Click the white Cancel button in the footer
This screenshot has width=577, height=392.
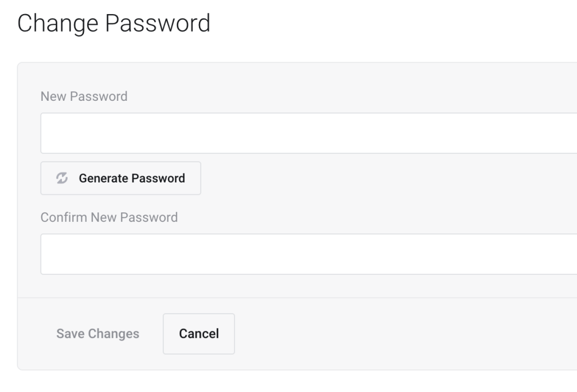pyautogui.click(x=198, y=333)
